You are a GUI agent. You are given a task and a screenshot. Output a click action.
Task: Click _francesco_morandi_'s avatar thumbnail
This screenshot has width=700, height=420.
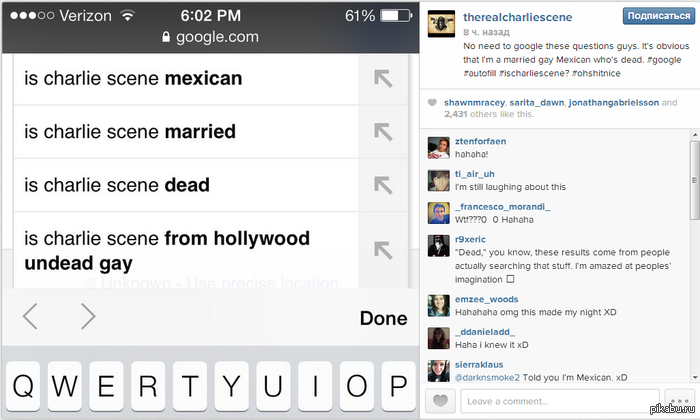[439, 213]
